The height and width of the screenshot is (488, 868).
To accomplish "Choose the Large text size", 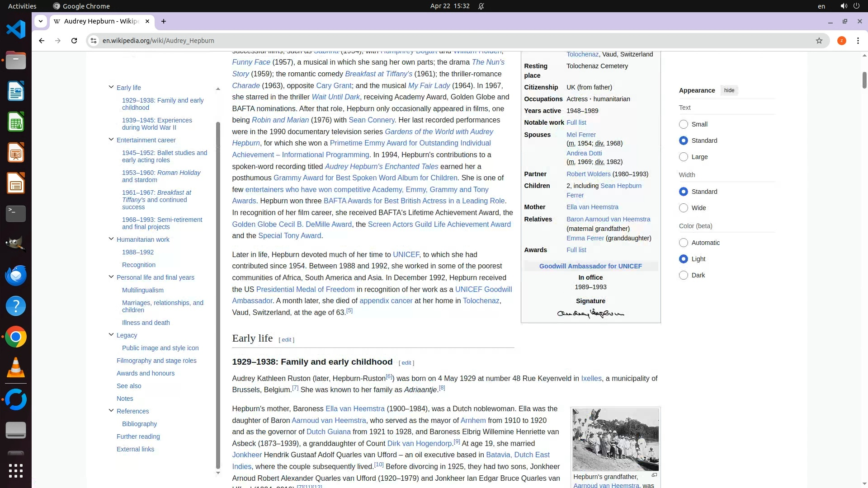I will tap(684, 157).
